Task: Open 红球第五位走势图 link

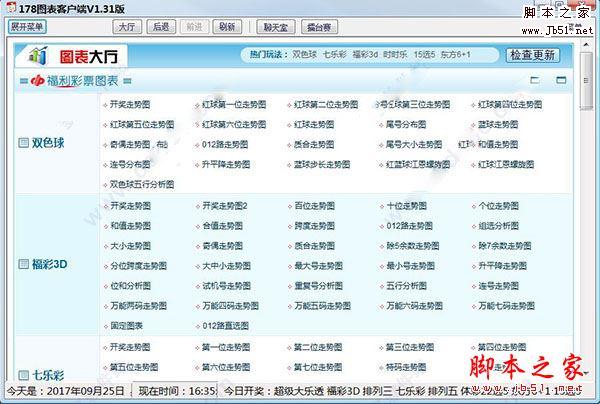Action: (142, 124)
